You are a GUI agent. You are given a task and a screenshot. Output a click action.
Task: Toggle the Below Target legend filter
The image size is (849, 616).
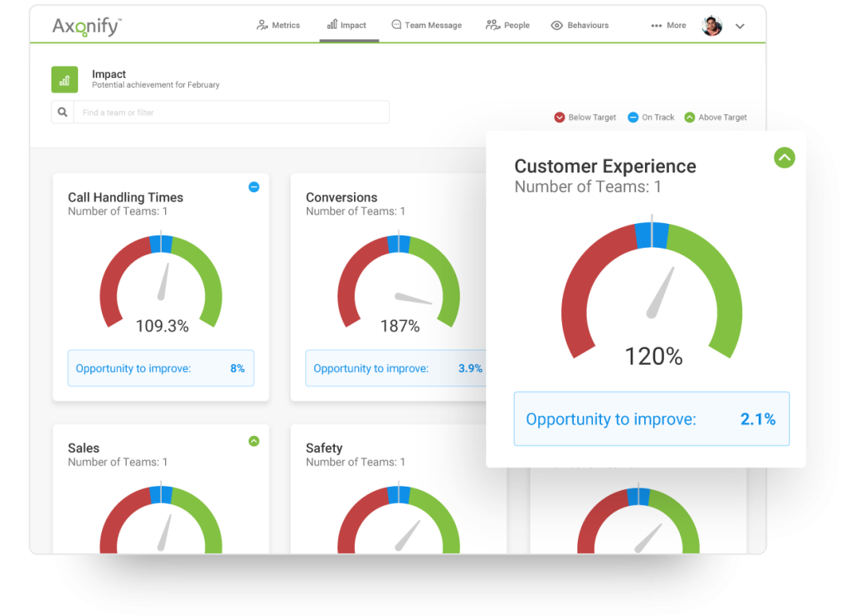585,118
